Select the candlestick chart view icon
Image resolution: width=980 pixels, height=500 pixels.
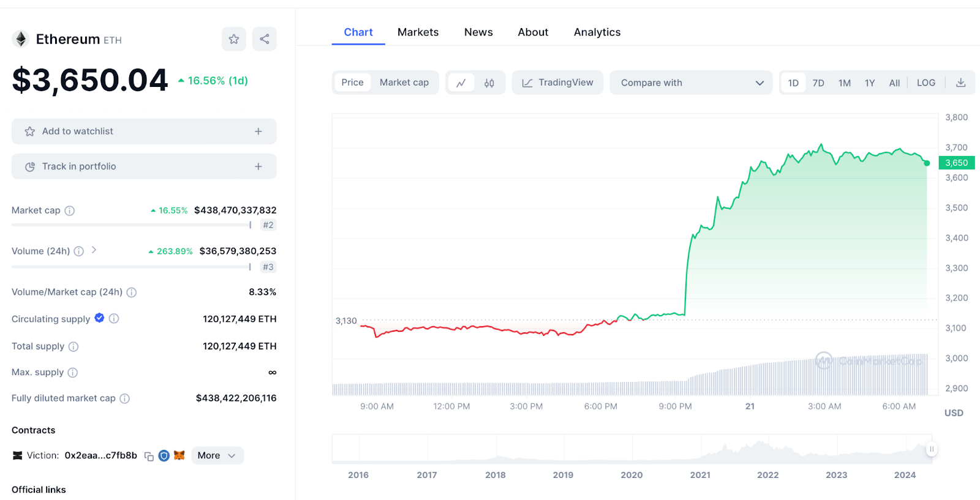(489, 83)
